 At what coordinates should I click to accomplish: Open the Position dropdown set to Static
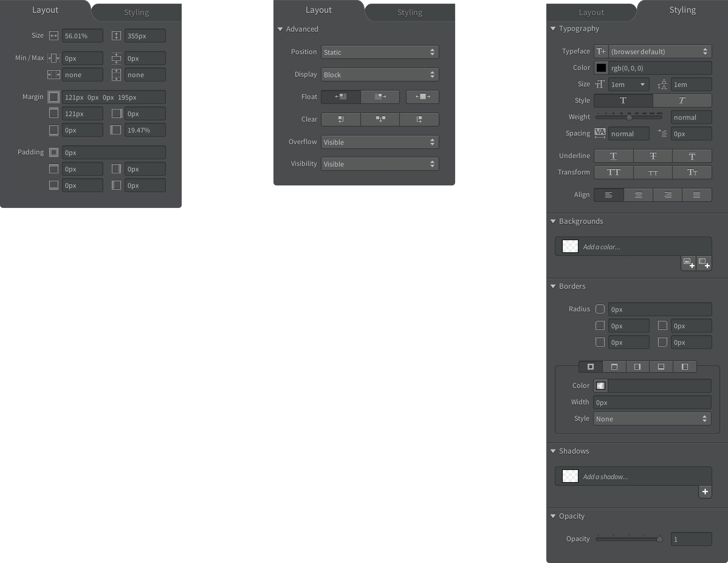point(380,52)
